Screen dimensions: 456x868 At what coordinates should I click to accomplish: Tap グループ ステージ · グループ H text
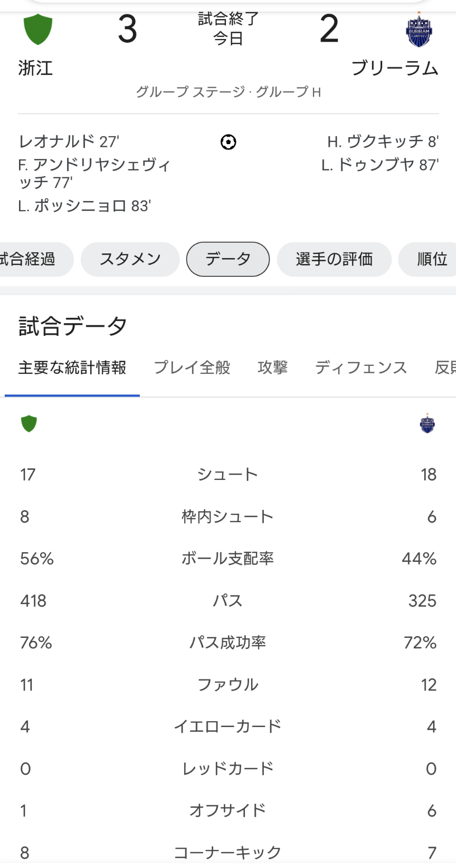(x=228, y=92)
